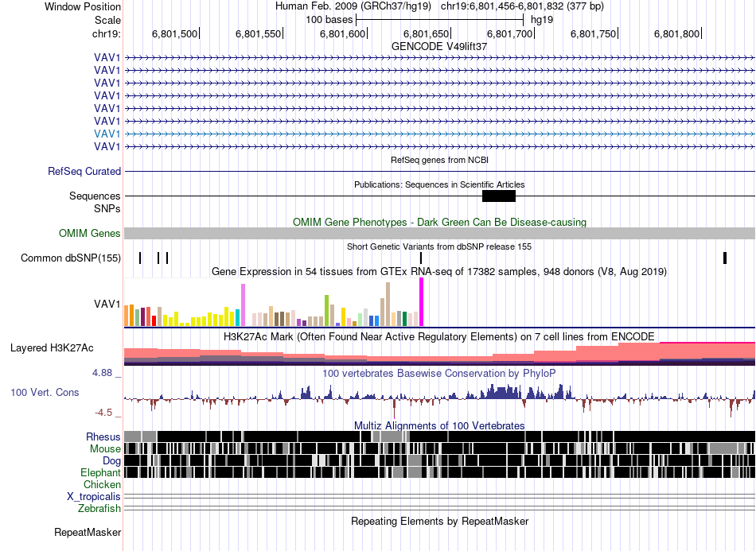Select the X_tropicalis alignment row label

(x=94, y=497)
